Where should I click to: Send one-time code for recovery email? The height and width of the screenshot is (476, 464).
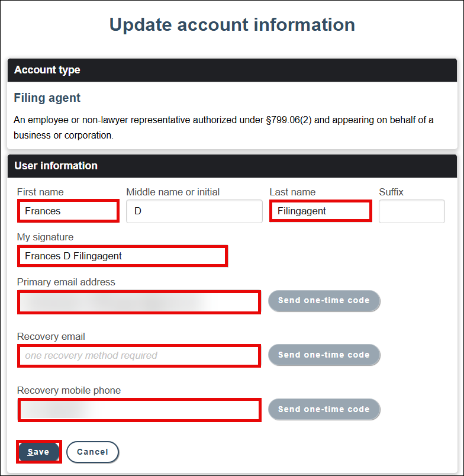324,355
